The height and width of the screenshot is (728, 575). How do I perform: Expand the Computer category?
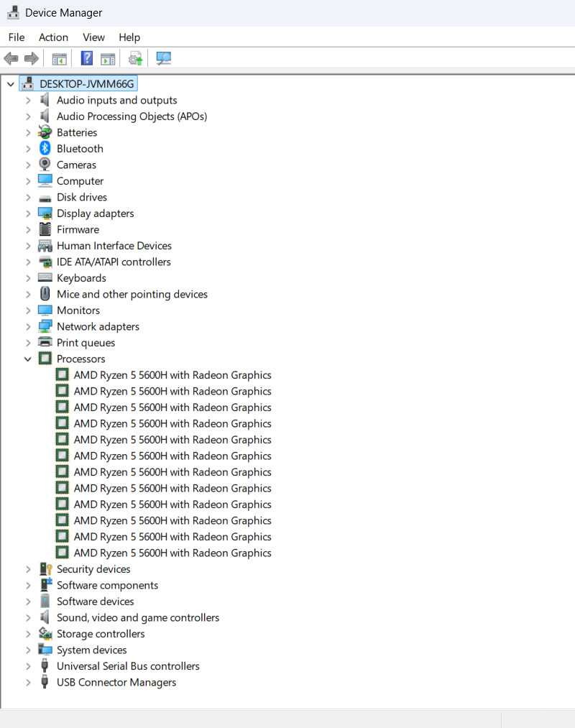28,181
